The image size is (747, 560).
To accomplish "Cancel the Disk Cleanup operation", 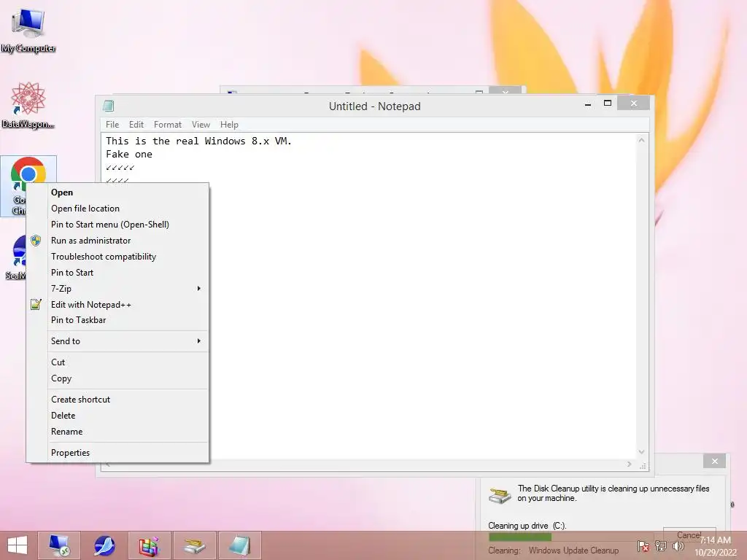I will coord(689,534).
